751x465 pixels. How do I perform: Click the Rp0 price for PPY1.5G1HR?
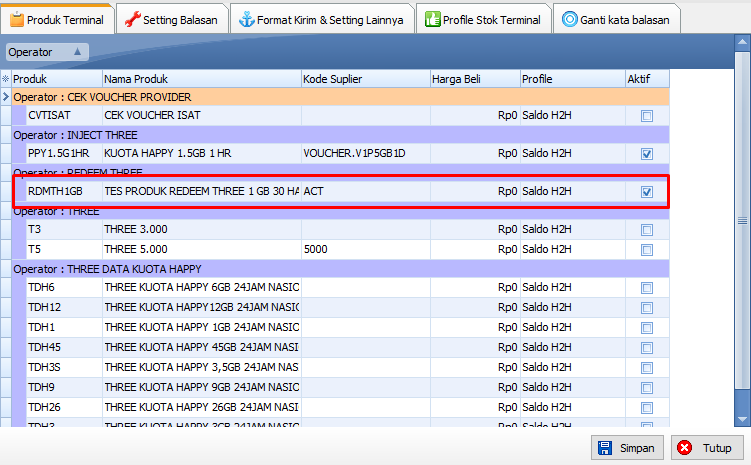[x=475, y=153]
